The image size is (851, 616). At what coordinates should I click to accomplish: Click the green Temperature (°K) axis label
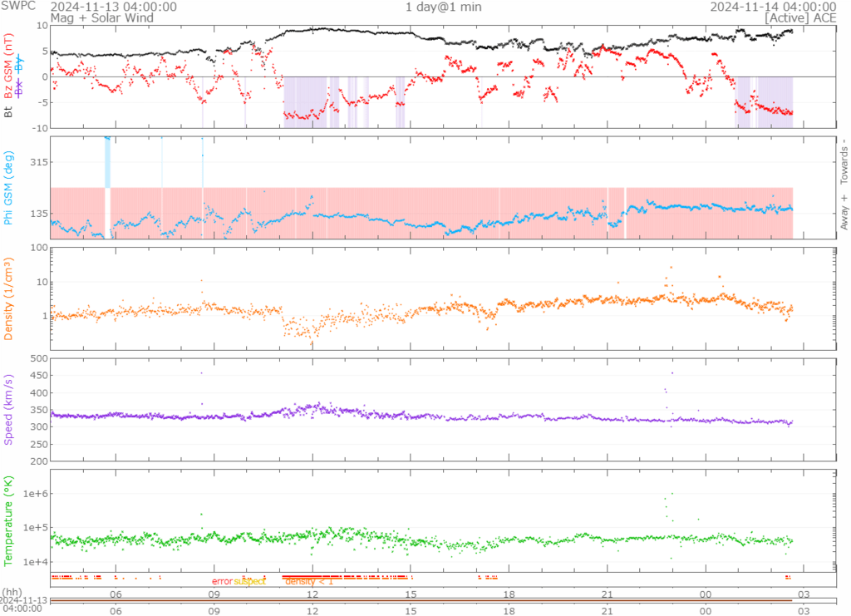point(9,520)
